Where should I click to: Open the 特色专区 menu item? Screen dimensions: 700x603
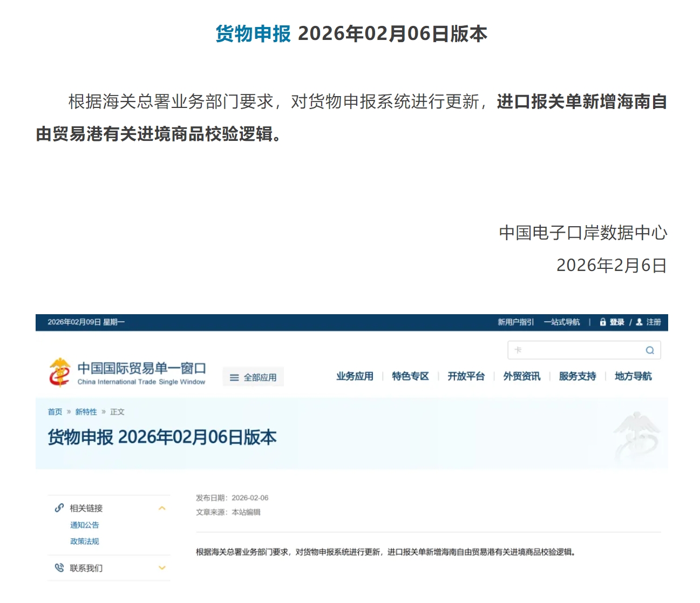pyautogui.click(x=411, y=376)
